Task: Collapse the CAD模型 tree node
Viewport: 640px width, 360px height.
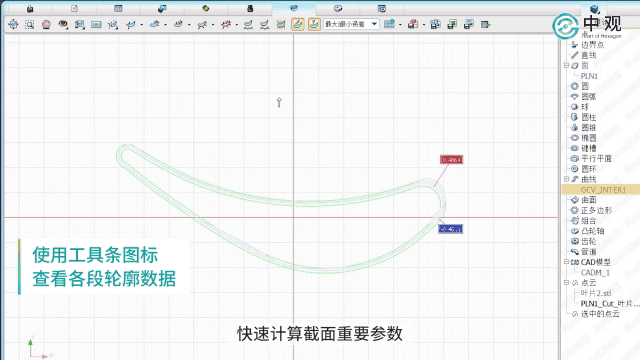Action: coord(566,262)
